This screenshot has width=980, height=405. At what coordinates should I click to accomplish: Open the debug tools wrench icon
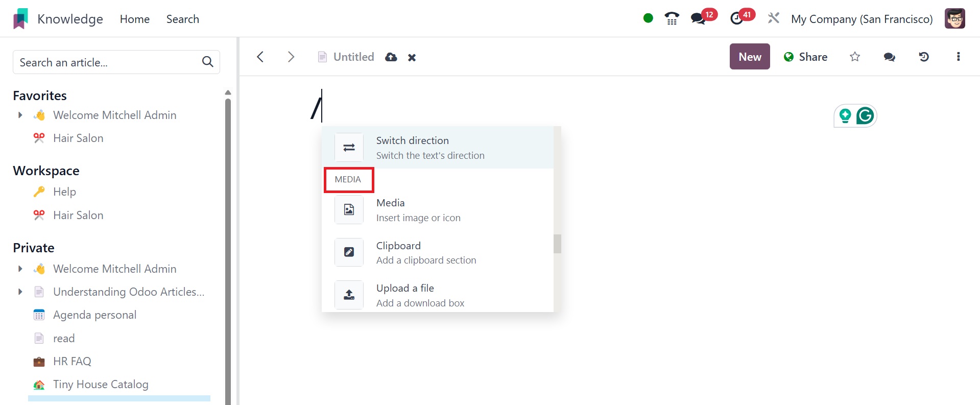(774, 19)
